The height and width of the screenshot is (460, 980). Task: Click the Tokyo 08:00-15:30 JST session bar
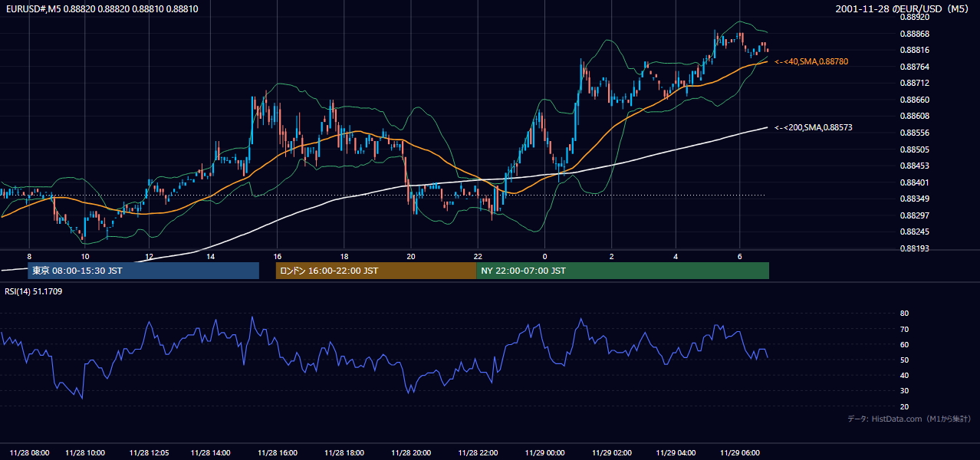click(x=143, y=271)
